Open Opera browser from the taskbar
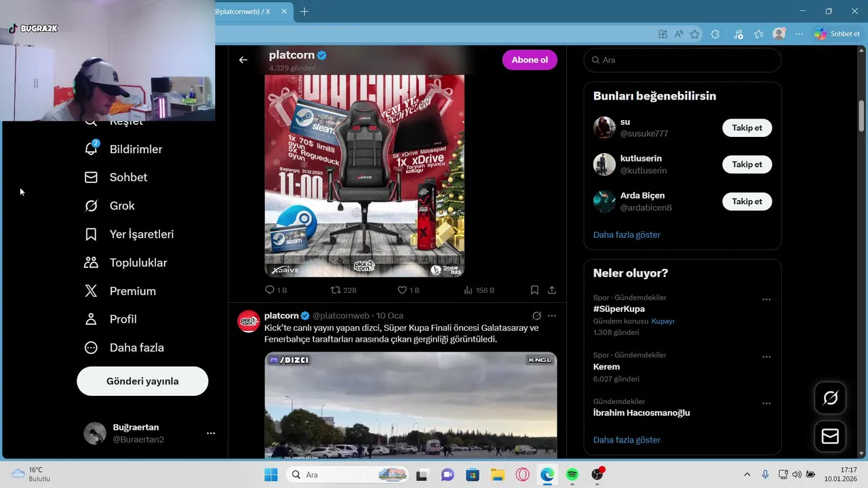868x488 pixels. pos(522,474)
